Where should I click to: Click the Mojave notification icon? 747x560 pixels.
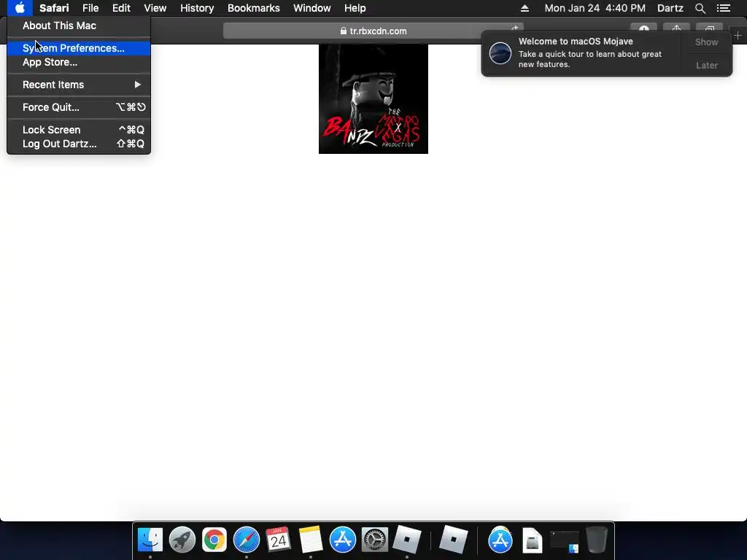[500, 52]
